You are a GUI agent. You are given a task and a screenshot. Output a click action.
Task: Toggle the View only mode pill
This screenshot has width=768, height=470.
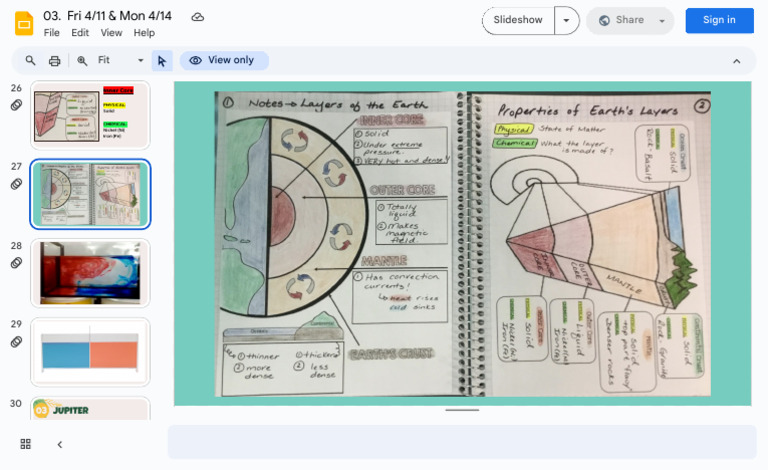224,60
